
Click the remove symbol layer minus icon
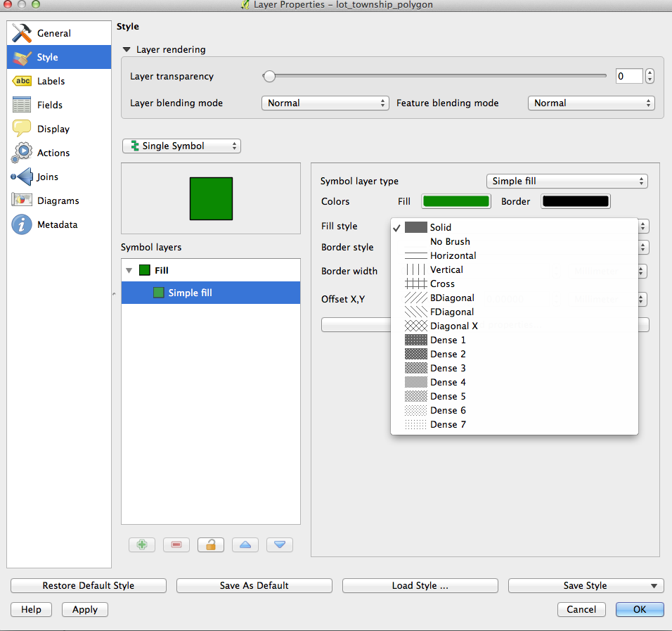coord(176,544)
